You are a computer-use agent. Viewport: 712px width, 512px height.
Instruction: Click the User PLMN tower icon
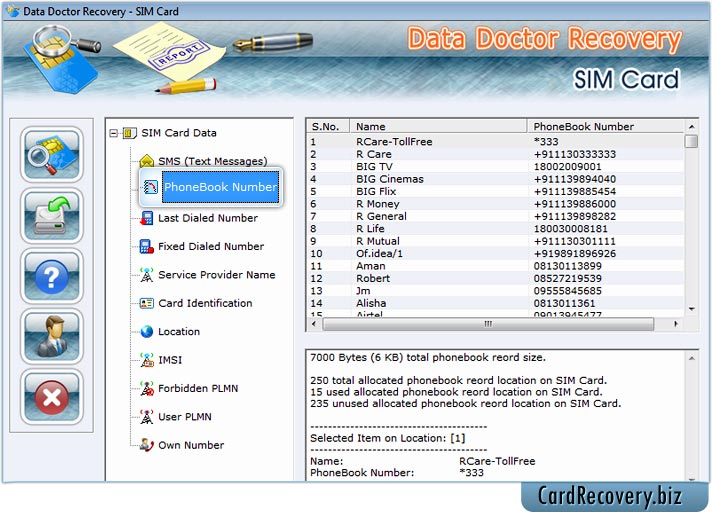point(147,417)
